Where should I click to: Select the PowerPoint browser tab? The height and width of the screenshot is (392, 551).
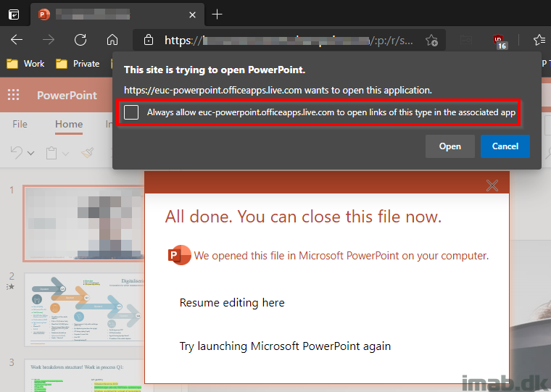(x=117, y=14)
